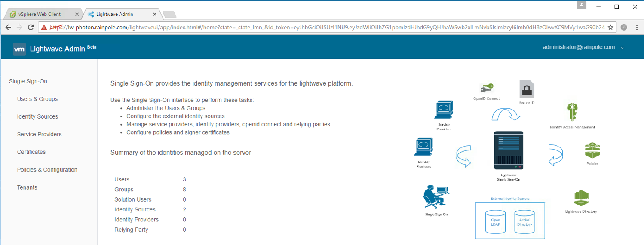Open Single Sign-On in the sidebar

(28, 81)
